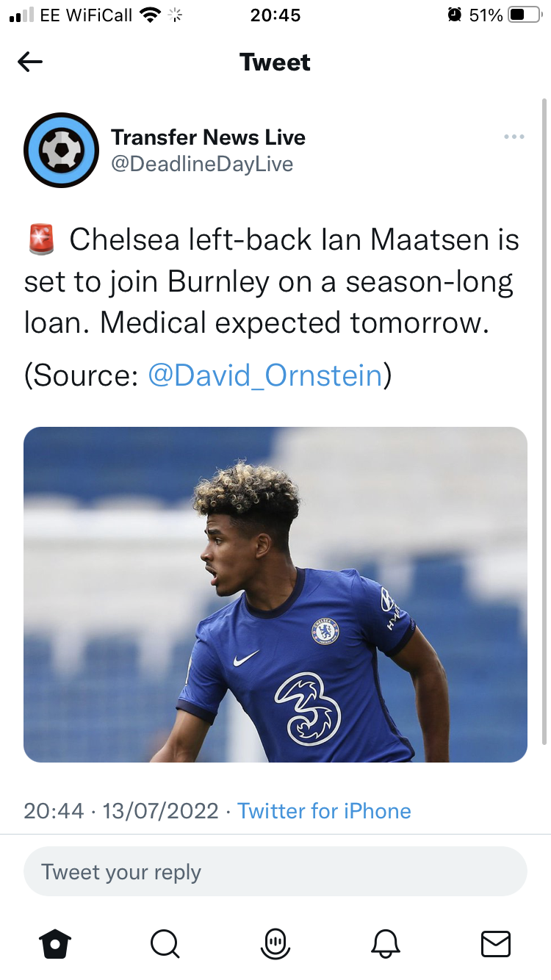This screenshot has width=551, height=980.
Task: Tap the alarm clock status icon
Action: [455, 15]
